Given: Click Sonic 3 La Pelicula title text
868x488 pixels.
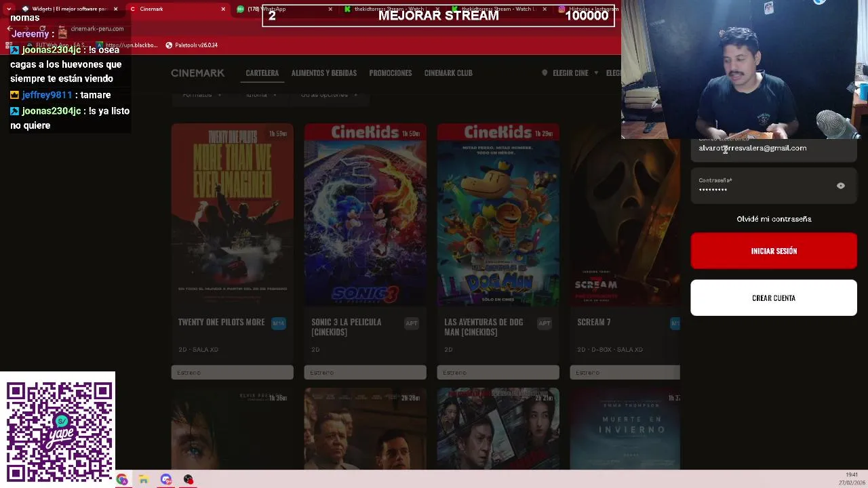Looking at the screenshot, I should (346, 327).
